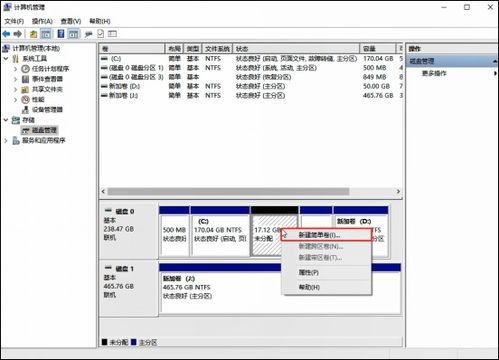Click the Back arrow toolbar icon

6,34
